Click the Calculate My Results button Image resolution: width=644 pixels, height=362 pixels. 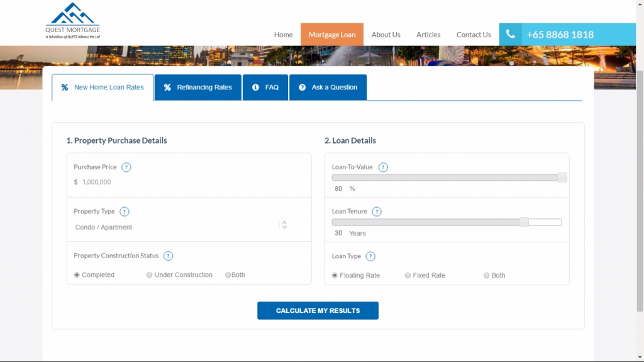coord(318,310)
